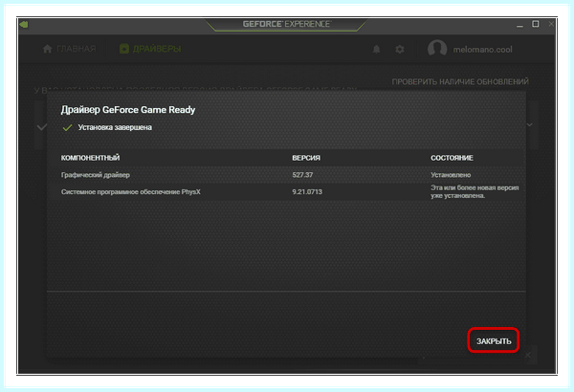Viewport: 574px width, 392px height.
Task: Select version value 527.37
Action: pyautogui.click(x=302, y=175)
